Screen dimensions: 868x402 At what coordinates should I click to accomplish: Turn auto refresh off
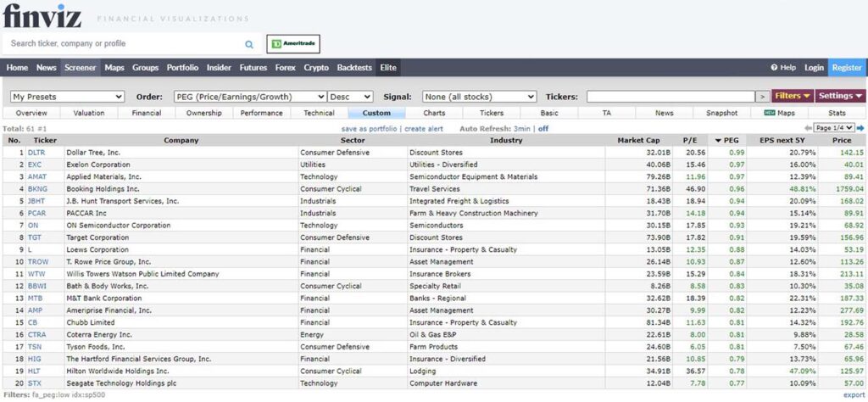tap(543, 128)
